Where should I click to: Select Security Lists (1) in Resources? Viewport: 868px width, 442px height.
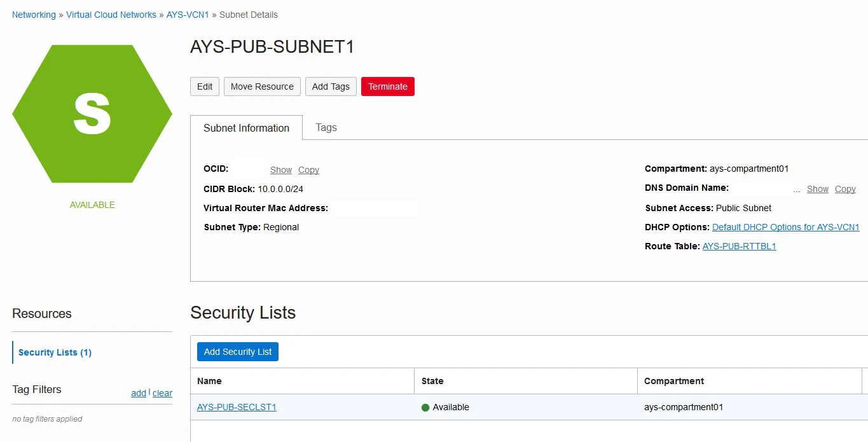click(x=55, y=352)
